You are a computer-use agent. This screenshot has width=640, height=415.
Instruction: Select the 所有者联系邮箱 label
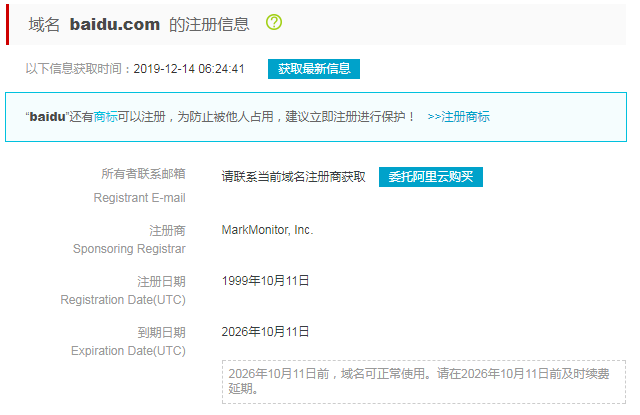click(x=143, y=173)
